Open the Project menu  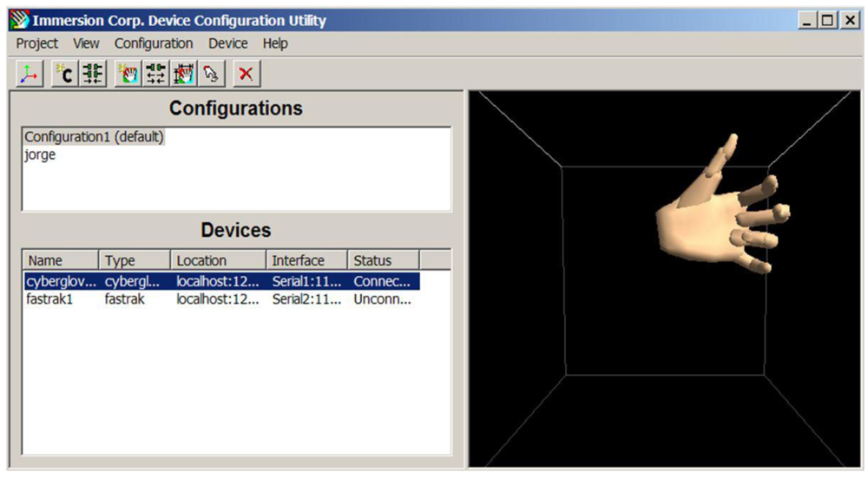[36, 43]
